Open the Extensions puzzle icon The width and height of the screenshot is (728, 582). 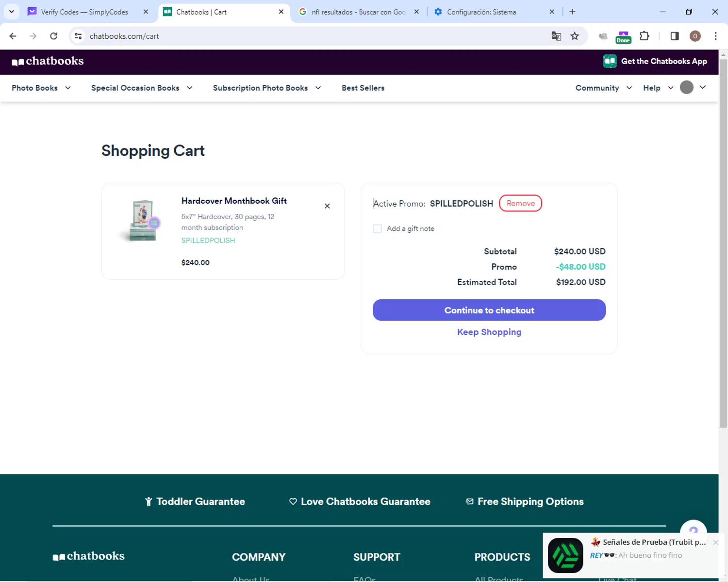645,36
